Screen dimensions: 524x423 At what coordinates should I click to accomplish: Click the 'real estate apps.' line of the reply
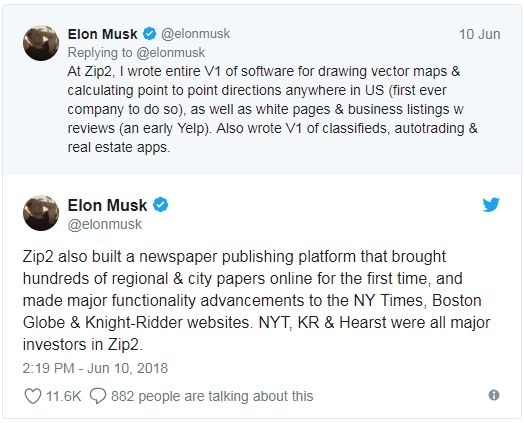pos(119,147)
